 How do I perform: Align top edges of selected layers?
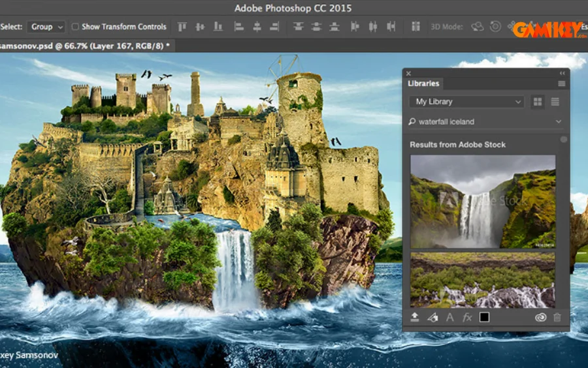tap(182, 27)
